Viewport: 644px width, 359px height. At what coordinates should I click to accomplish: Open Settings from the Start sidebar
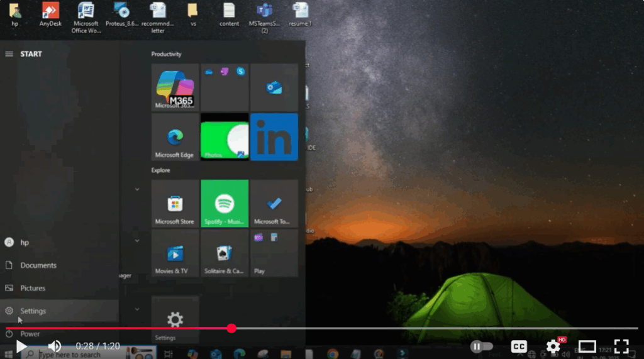[60, 311]
